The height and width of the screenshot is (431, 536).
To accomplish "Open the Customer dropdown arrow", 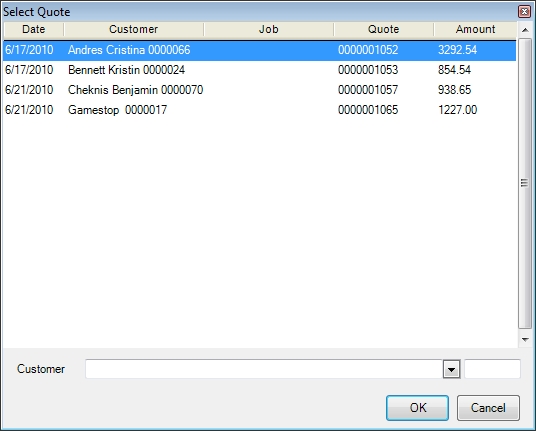I will tap(451, 369).
